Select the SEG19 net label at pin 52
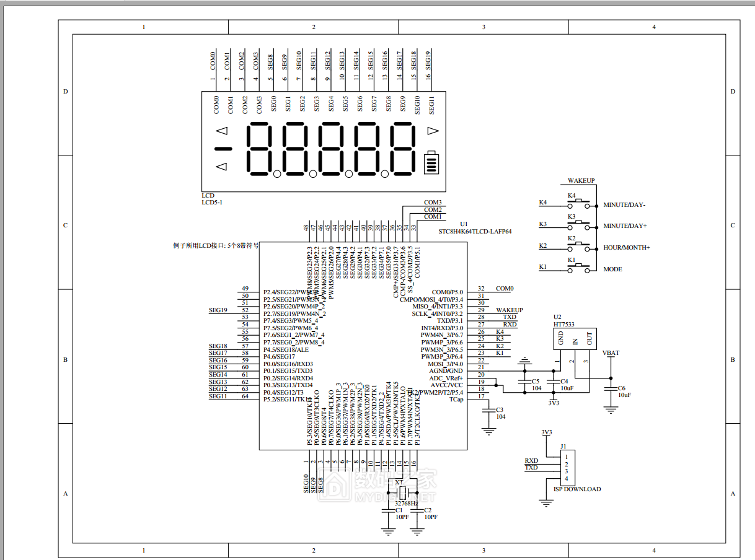Screen dimensions: 755x560 218,310
